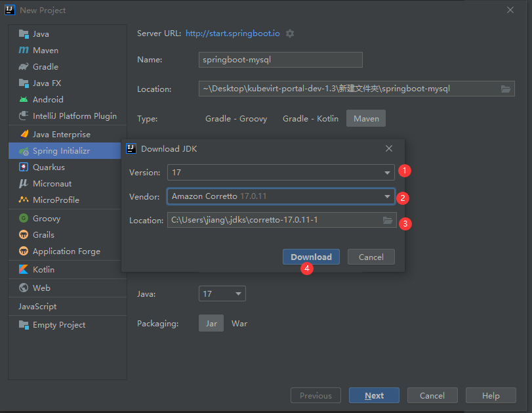Select Maven in project types list
532x413 pixels.
[x=68, y=51]
